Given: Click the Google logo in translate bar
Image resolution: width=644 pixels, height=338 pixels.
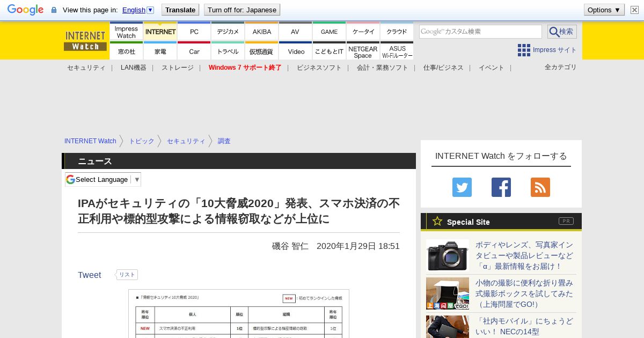Looking at the screenshot, I should 25,10.
